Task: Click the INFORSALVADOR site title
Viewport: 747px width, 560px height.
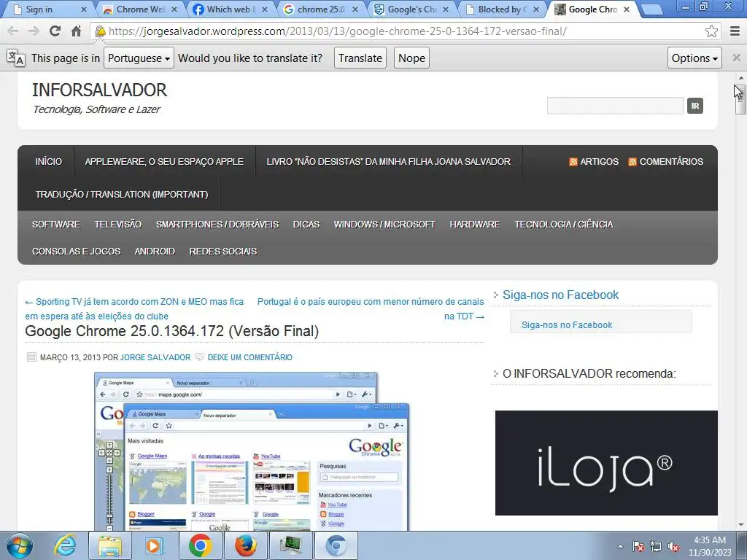Action: pyautogui.click(x=99, y=90)
